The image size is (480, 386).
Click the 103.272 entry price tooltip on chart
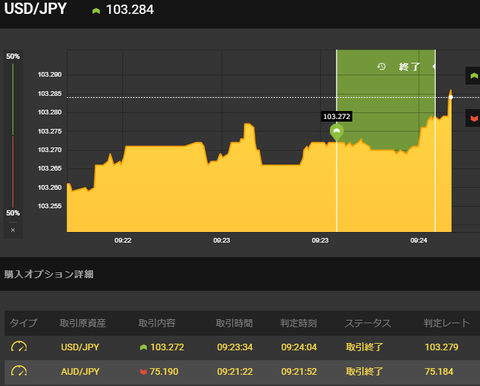(337, 116)
